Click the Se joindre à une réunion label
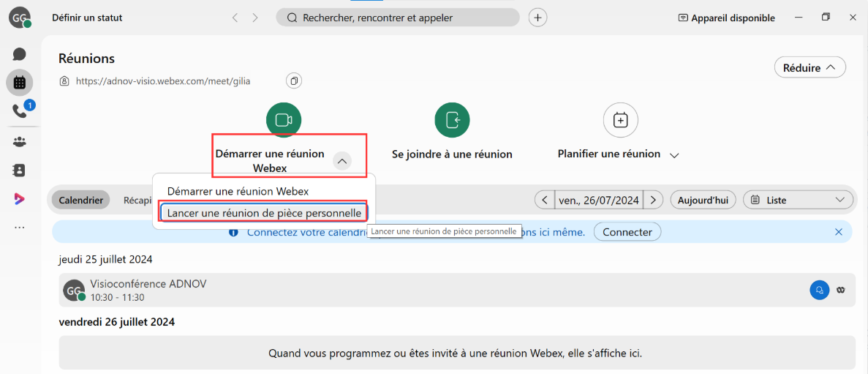The height and width of the screenshot is (374, 868). 452,154
